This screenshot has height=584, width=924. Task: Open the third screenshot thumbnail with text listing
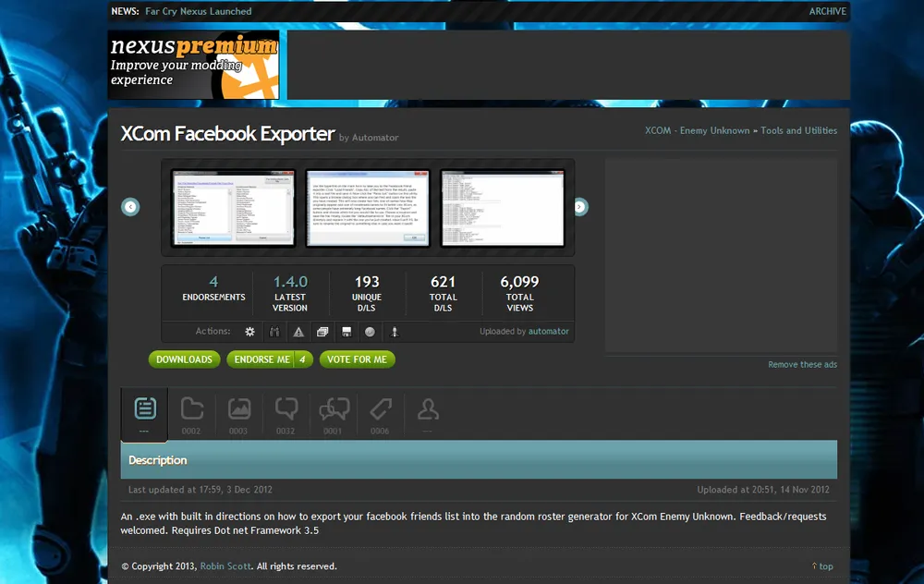[503, 208]
